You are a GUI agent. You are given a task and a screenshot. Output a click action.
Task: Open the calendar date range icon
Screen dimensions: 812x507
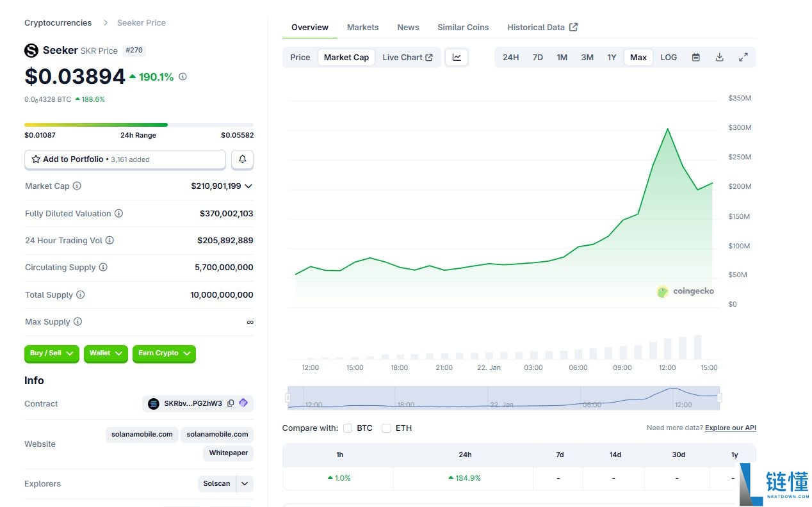pyautogui.click(x=696, y=57)
